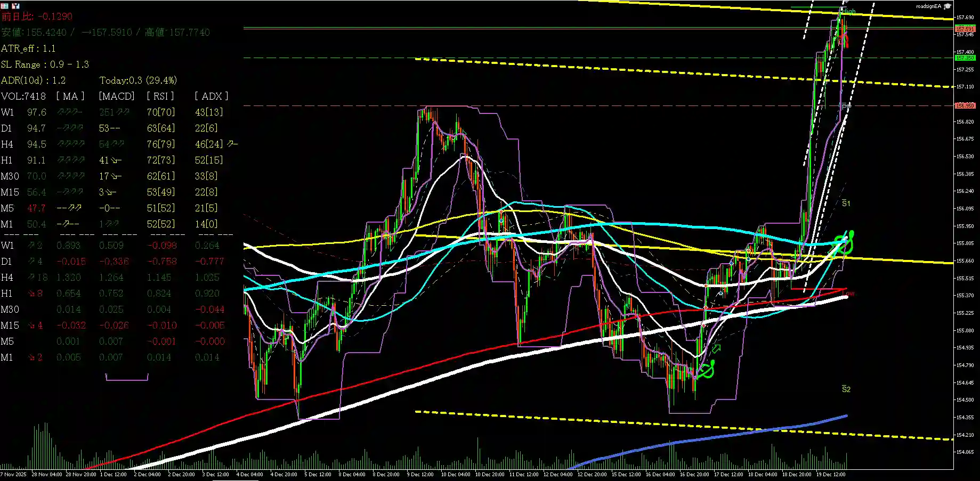980x481 pixels.
Task: Click the S1 support level marker
Action: pos(846,203)
